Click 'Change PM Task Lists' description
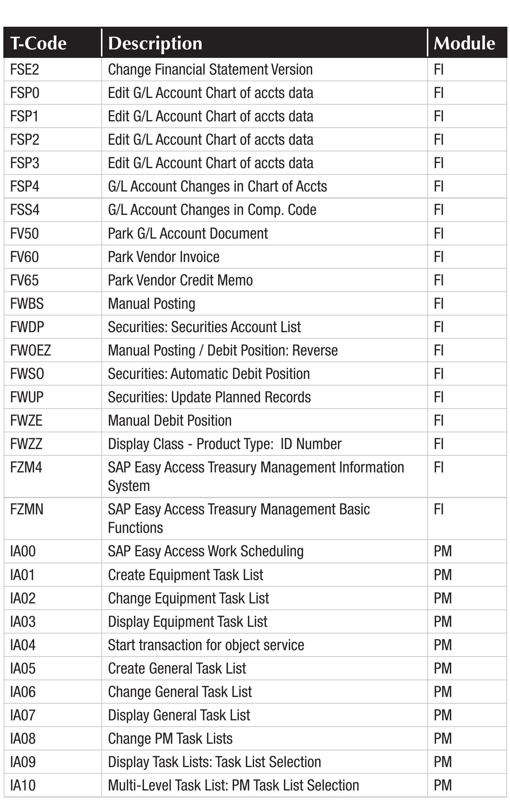Viewport: 510px width, 812px height. click(x=170, y=739)
